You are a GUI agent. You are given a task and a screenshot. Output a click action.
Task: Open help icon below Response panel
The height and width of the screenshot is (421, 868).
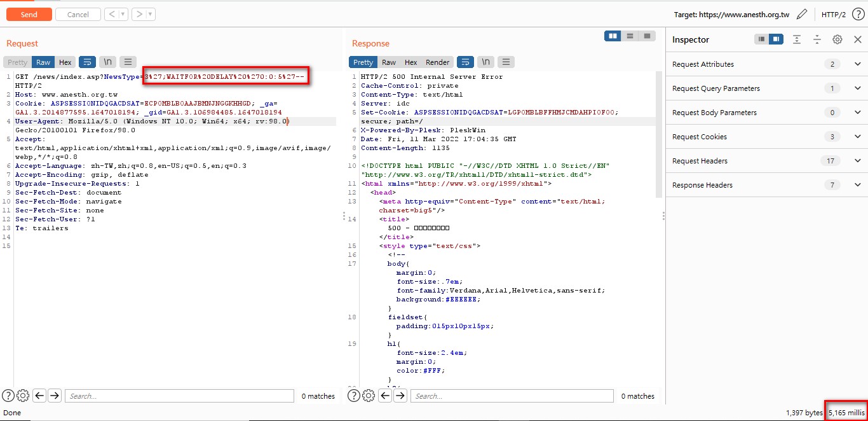click(354, 396)
